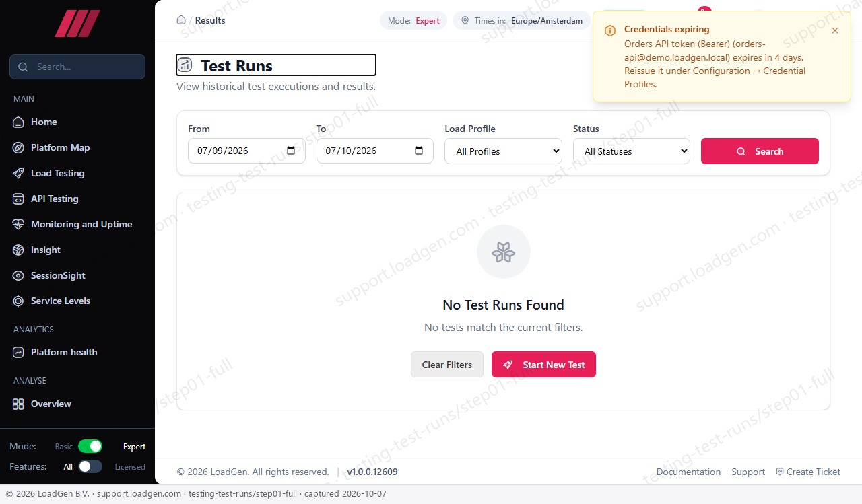Click the Licensed features label
Screen dimensions: 862x504
pos(130,467)
